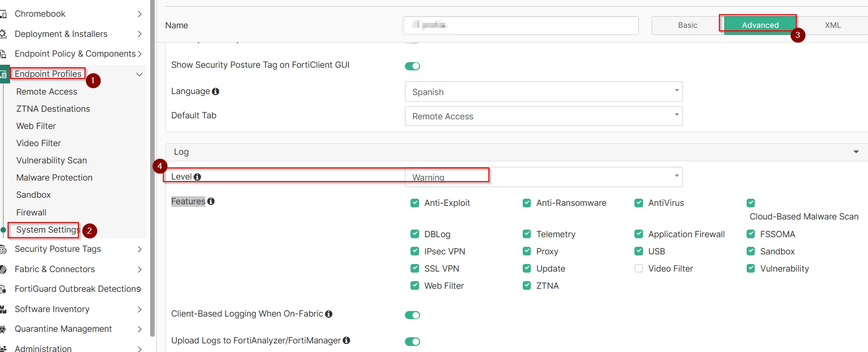This screenshot has height=352, width=868.
Task: Expand Software Inventory chevron
Action: tap(140, 310)
